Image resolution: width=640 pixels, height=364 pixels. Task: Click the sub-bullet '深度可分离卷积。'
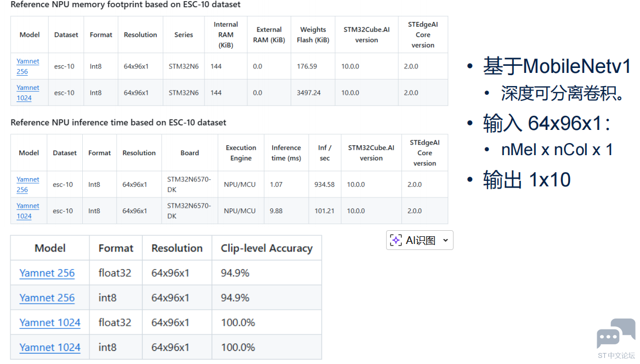click(563, 93)
